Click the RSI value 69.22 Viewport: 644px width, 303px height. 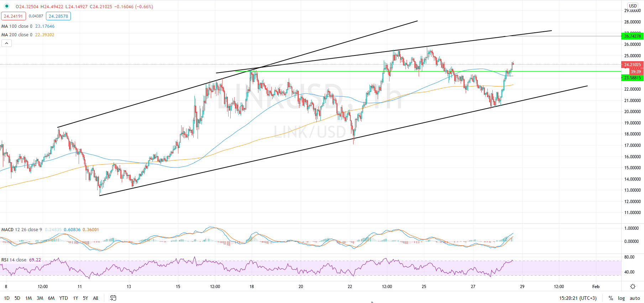(35, 260)
